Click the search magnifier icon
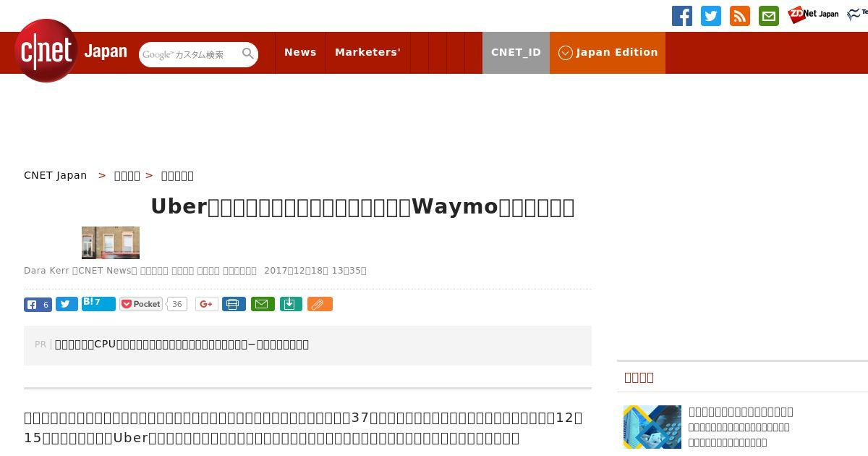This screenshot has height=456, width=868. point(248,54)
